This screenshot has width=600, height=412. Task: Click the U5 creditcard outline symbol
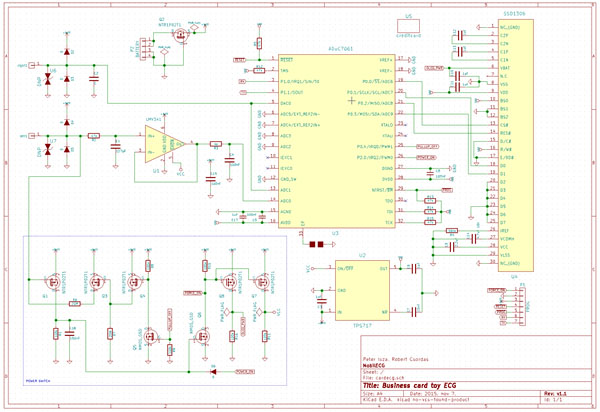[x=408, y=26]
